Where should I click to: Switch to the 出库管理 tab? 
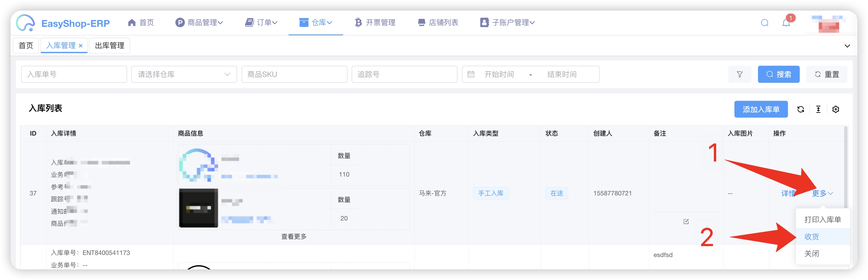[109, 46]
